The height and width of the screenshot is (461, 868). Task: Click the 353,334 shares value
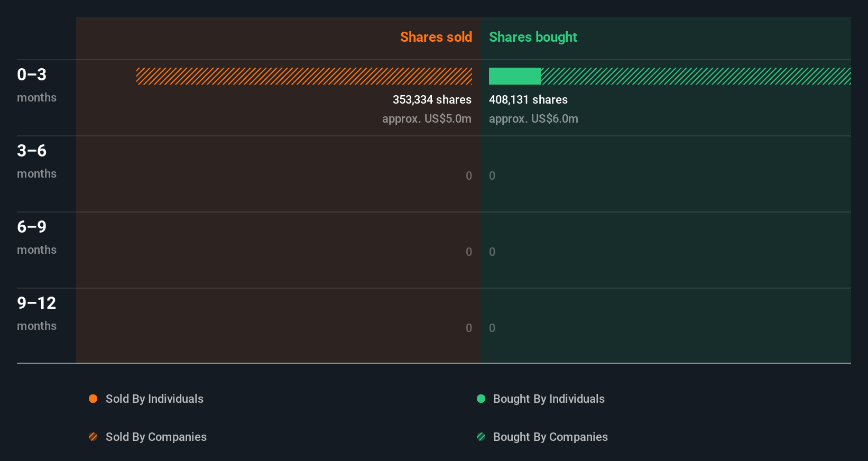coord(432,100)
